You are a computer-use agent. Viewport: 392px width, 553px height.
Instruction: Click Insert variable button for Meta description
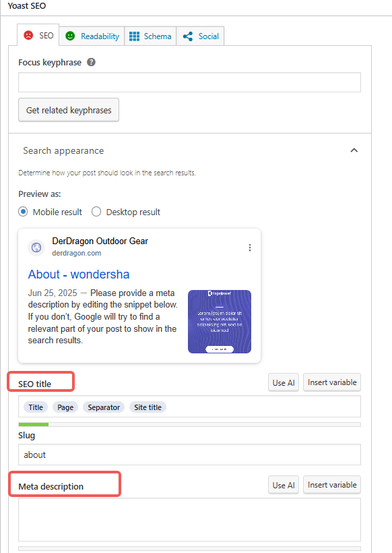332,486
